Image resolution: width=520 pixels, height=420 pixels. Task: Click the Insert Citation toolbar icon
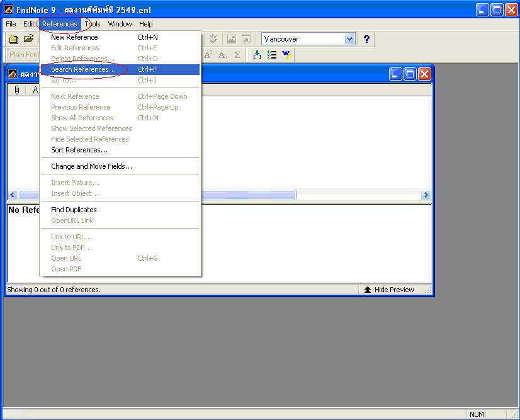[257, 55]
